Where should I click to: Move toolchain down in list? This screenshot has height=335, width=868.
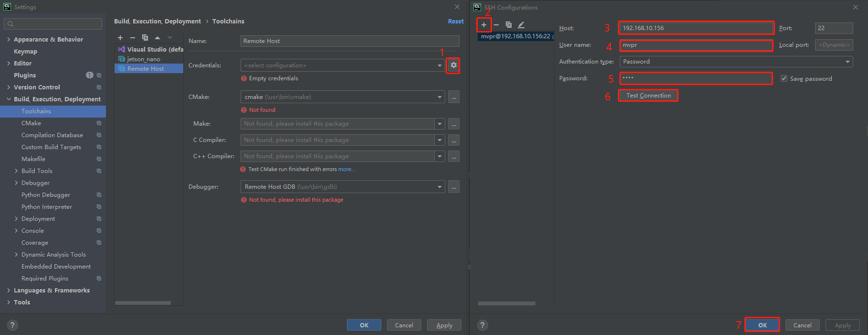170,38
